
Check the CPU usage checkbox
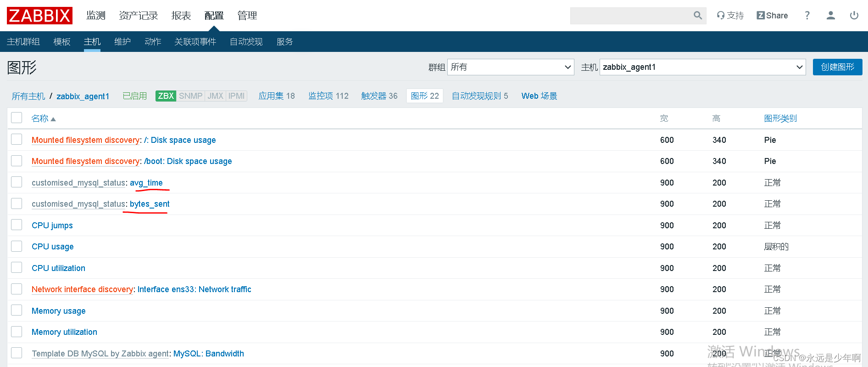[17, 246]
